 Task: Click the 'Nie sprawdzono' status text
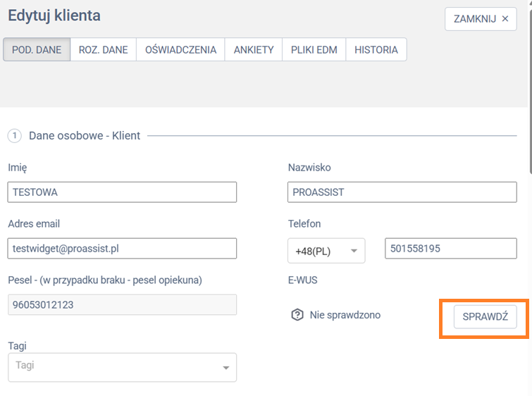pos(345,315)
